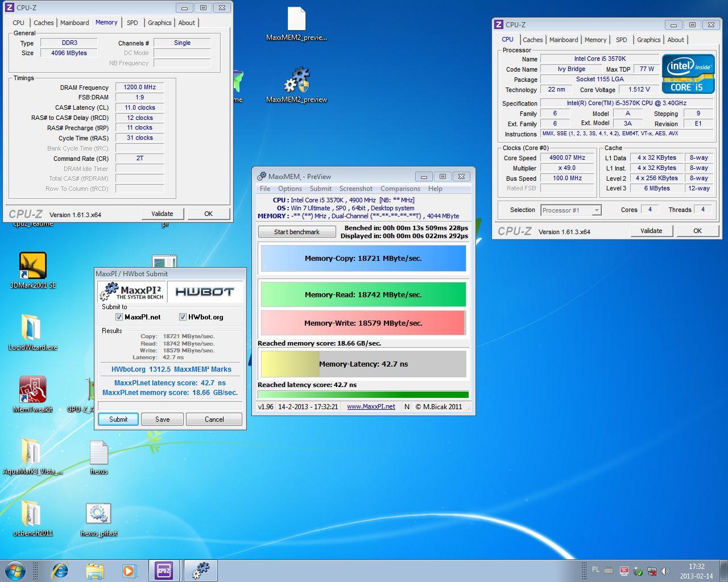Open Windows Explorer from taskbar
This screenshot has width=728, height=582.
[95, 571]
